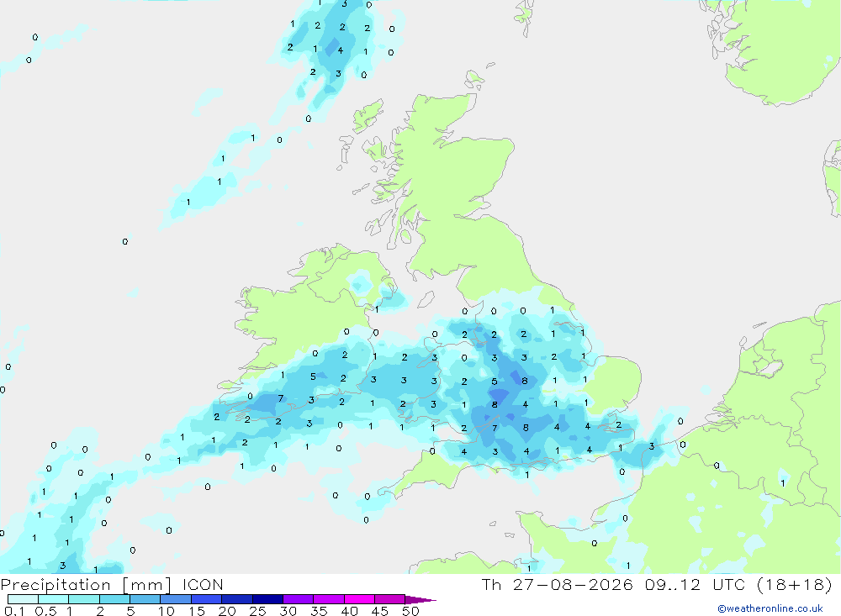Image resolution: width=841 pixels, height=616 pixels.
Task: Click the 6 value over central England
Action: coord(525,382)
